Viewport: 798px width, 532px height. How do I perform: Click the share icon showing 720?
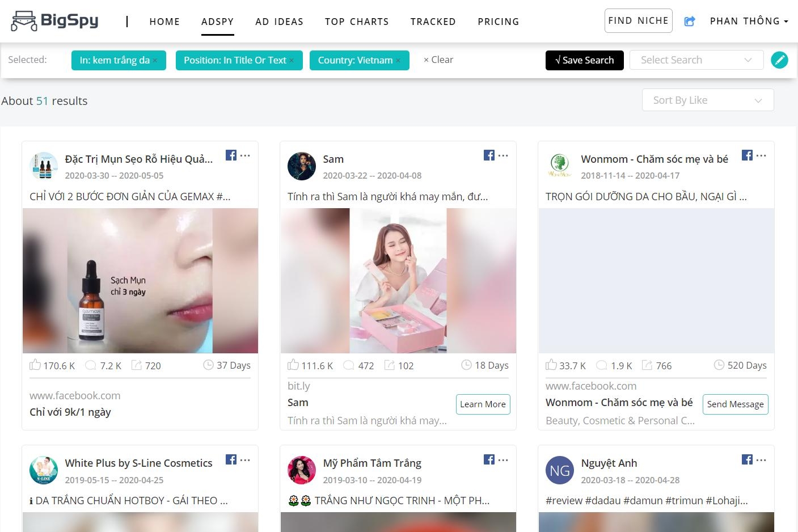tap(137, 365)
